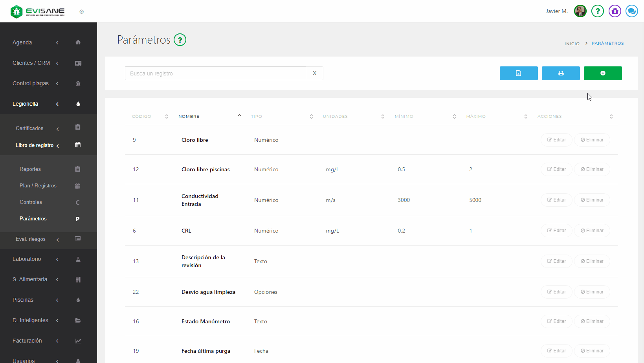Click the print button with printer icon

click(x=560, y=73)
